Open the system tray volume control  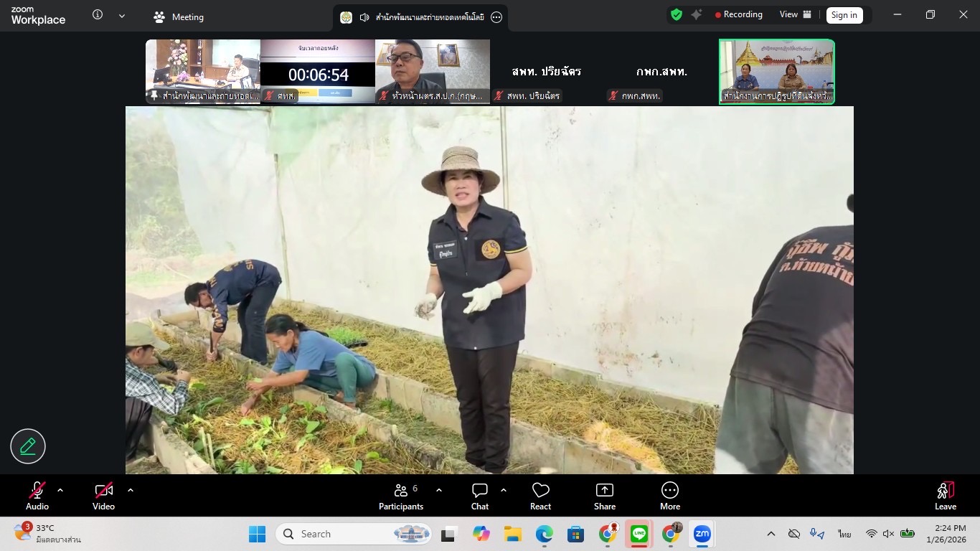pos(888,534)
